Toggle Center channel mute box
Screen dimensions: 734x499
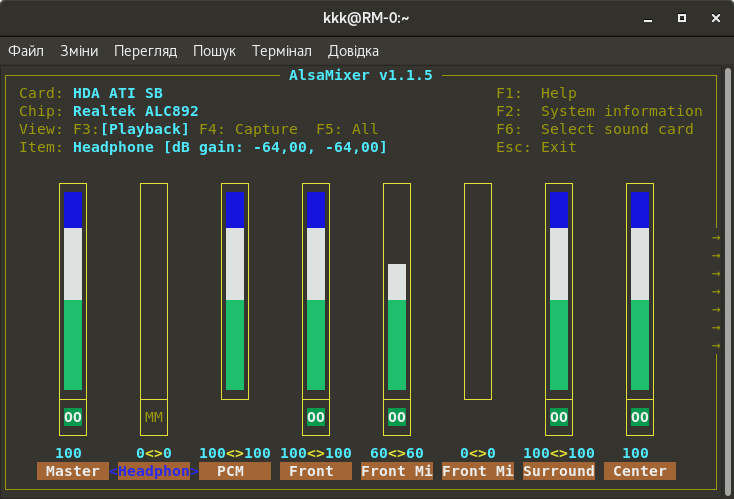pos(640,417)
